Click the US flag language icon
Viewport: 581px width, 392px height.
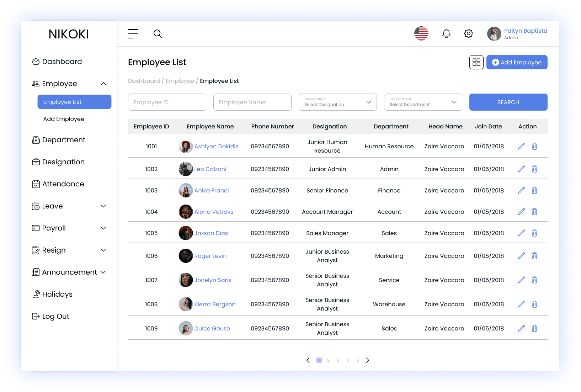click(421, 34)
